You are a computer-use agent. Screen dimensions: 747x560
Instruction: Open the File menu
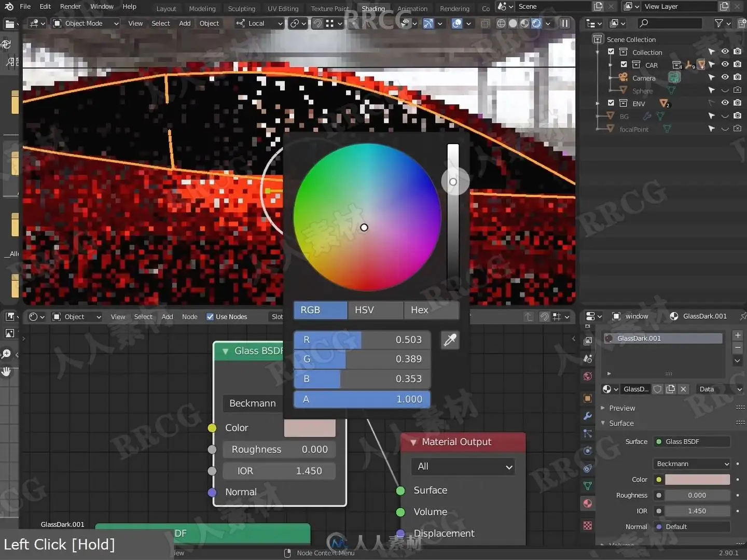tap(25, 7)
